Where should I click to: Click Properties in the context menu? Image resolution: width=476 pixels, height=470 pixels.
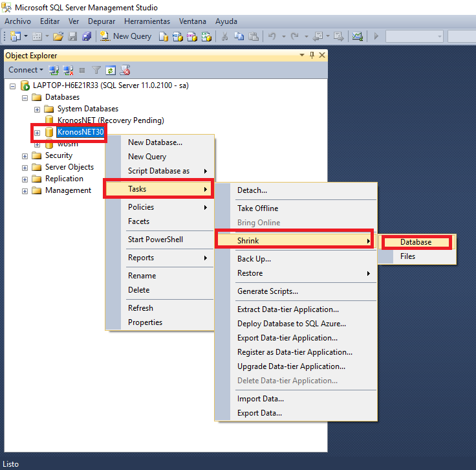click(160, 322)
